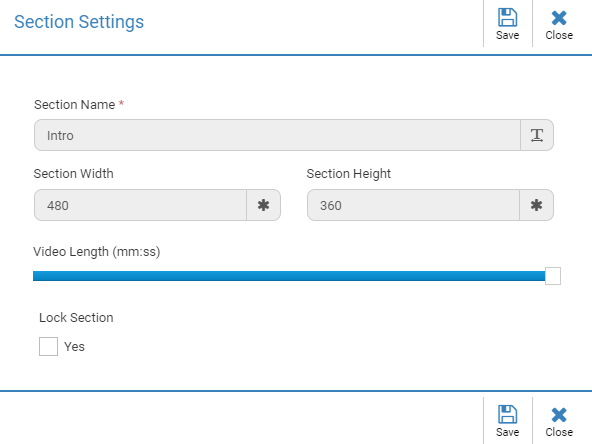Click the middle of the blue Video Length track
Viewport: 592px width, 444px height.
pyautogui.click(x=289, y=276)
